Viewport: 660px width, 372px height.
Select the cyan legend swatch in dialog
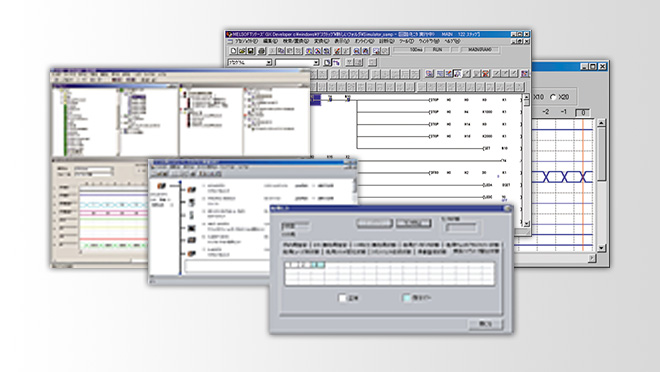tap(407, 298)
